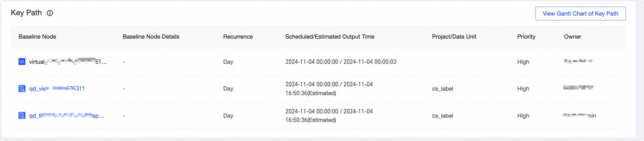Image resolution: width=644 pixels, height=141 pixels.
Task: Click the Key Path section title
Action: coord(26,13)
